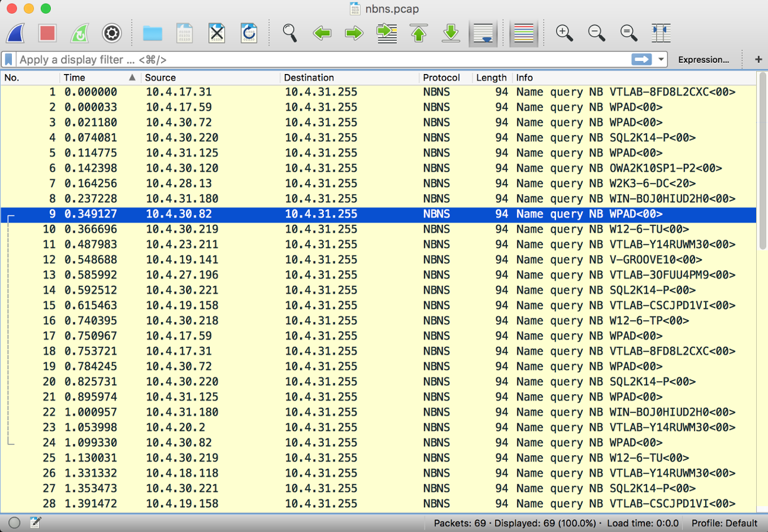This screenshot has width=768, height=532.
Task: Reset text to normal size
Action: pos(629,33)
